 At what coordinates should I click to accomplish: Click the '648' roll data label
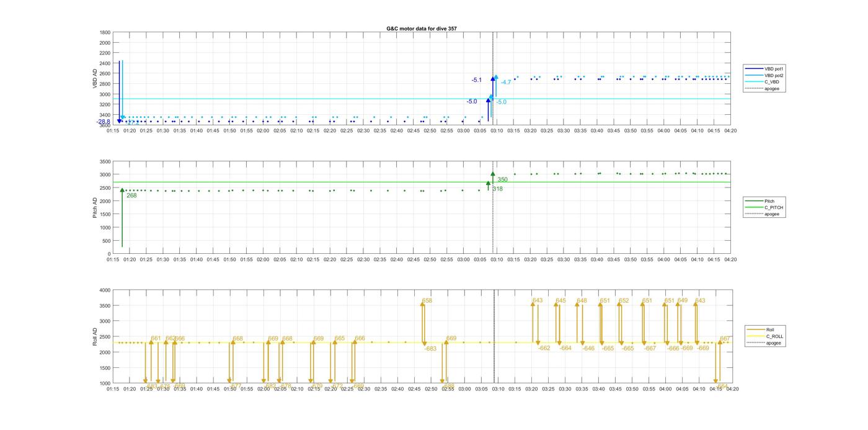click(582, 300)
